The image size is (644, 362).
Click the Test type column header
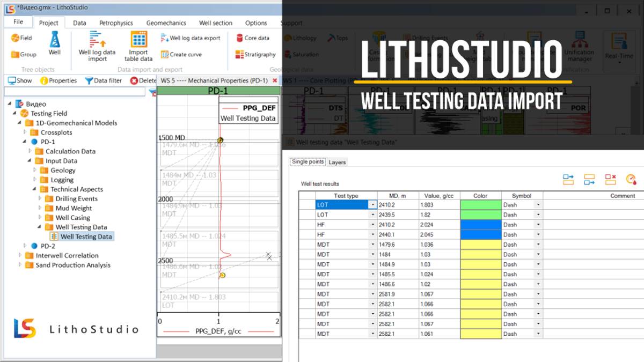[x=346, y=196]
